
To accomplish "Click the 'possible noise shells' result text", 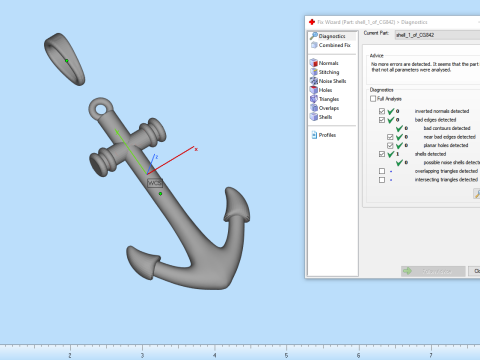I will coord(451,163).
